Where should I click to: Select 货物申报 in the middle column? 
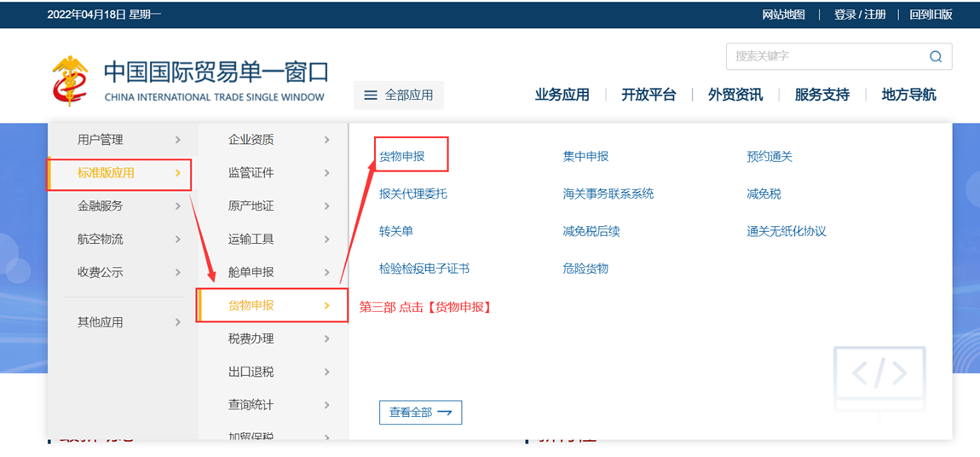click(x=251, y=305)
